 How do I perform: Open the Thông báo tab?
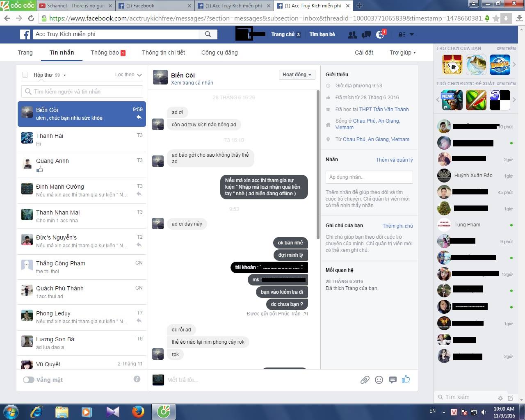[108, 52]
